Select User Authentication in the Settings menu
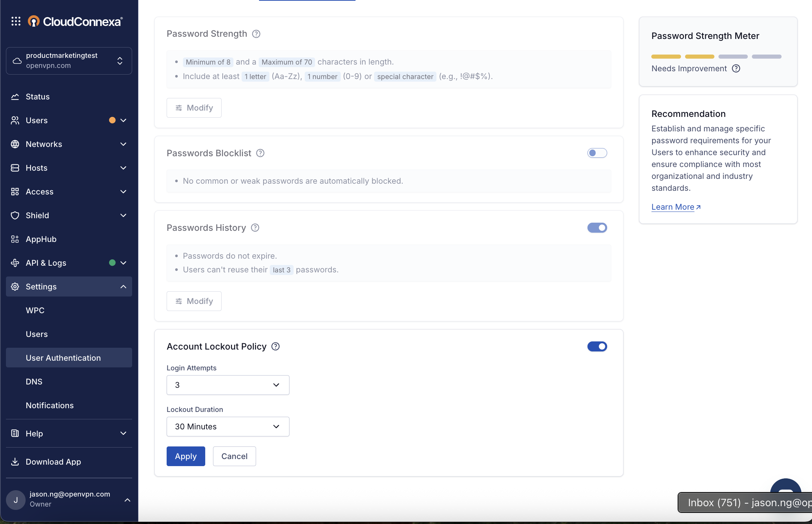 point(63,357)
